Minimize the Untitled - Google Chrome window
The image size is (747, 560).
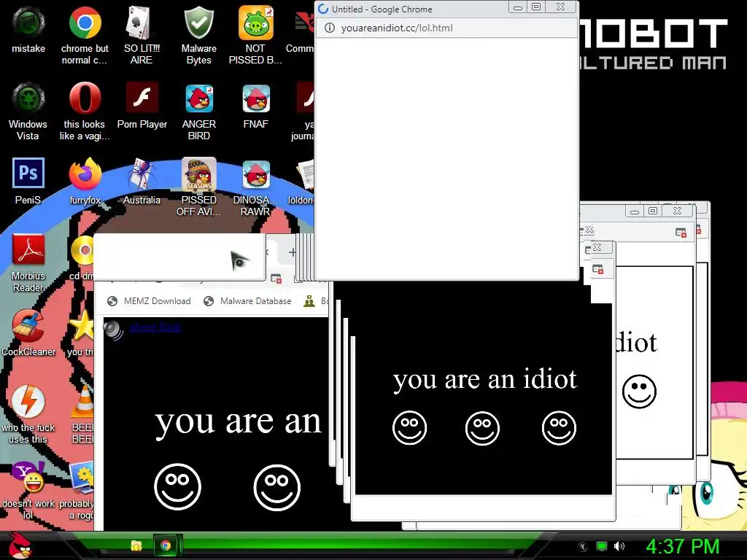(518, 7)
